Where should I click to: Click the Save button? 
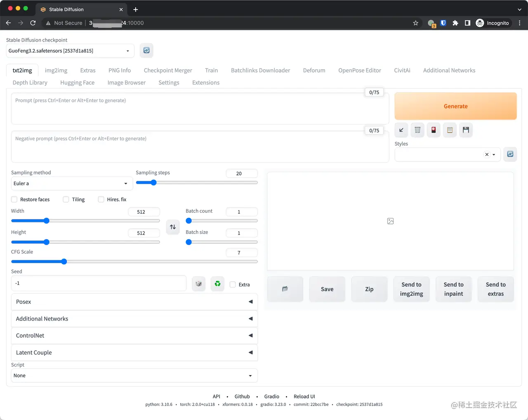pyautogui.click(x=327, y=289)
